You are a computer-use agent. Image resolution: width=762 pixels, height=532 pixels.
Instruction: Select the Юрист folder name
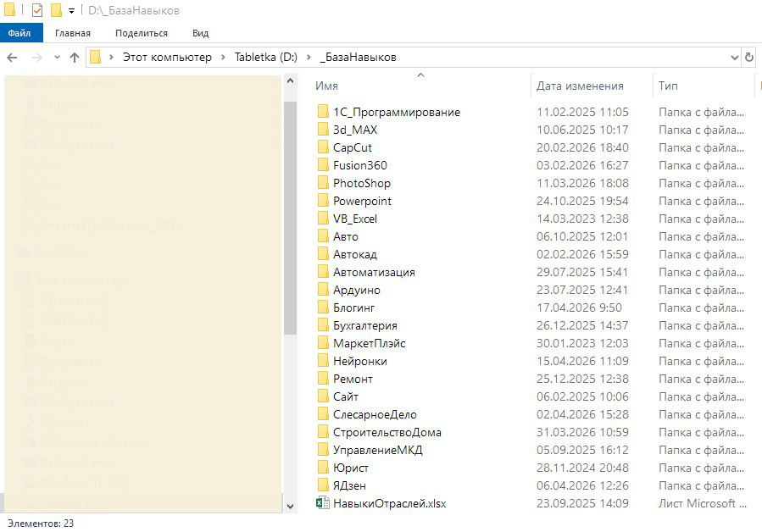click(x=350, y=468)
